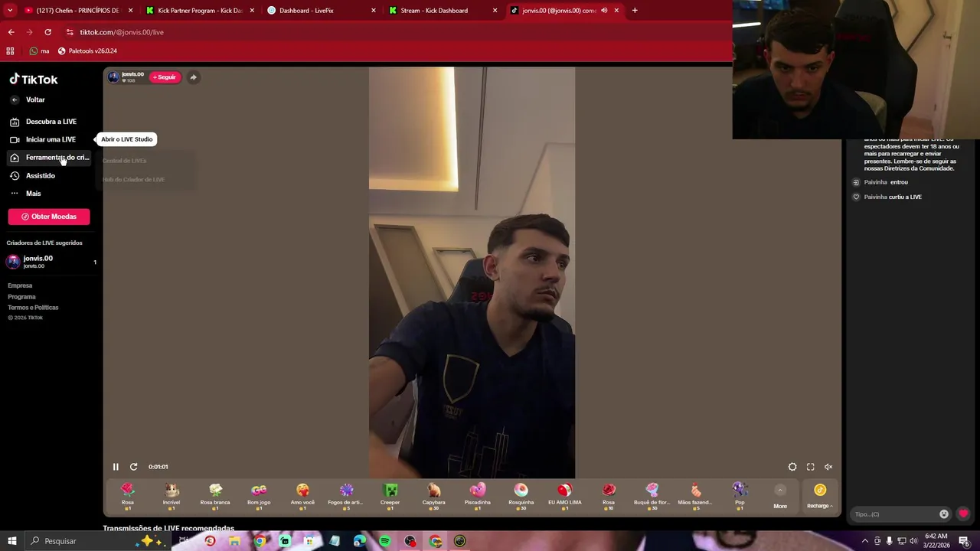Reload the browser page
The width and height of the screenshot is (980, 551).
coord(47,32)
